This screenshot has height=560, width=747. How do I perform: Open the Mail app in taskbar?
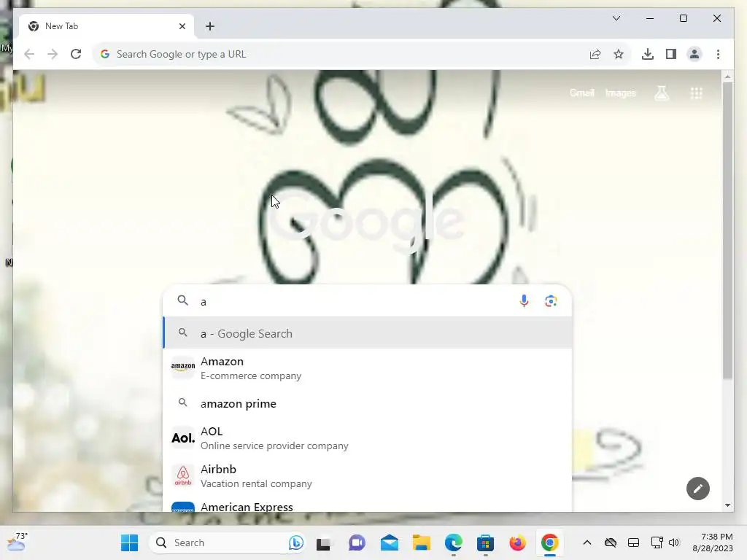click(390, 542)
